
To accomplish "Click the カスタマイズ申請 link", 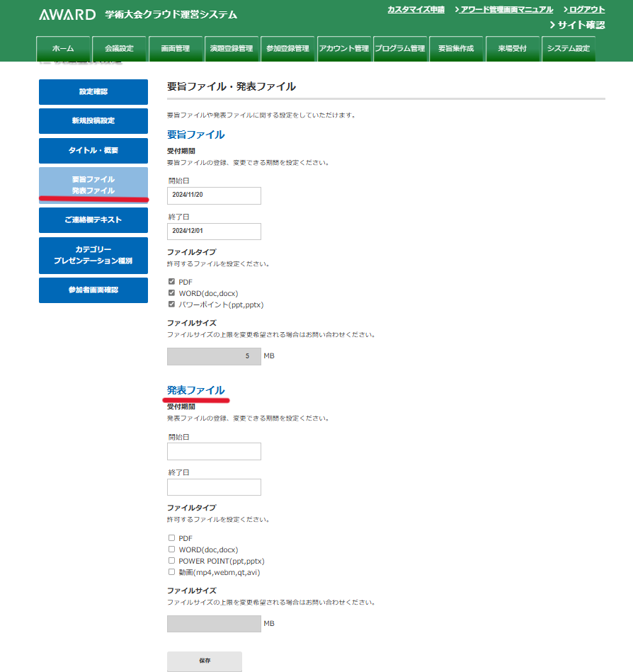I will click(x=416, y=9).
